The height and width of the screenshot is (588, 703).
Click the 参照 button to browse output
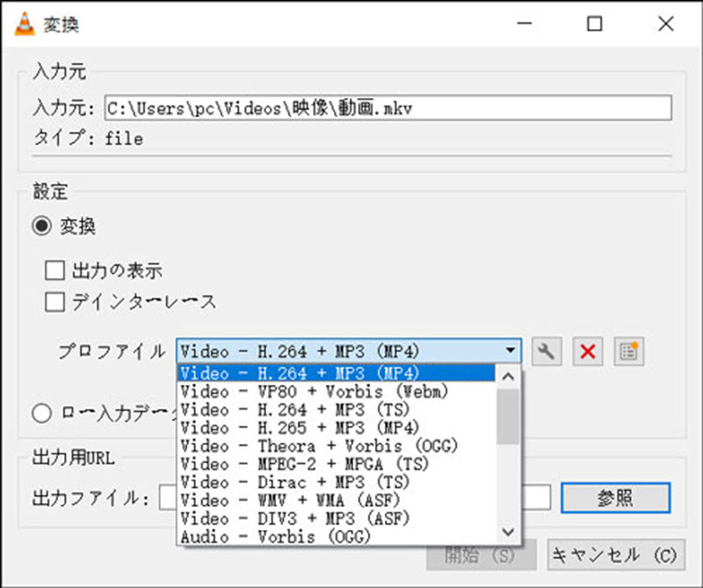coord(616,497)
